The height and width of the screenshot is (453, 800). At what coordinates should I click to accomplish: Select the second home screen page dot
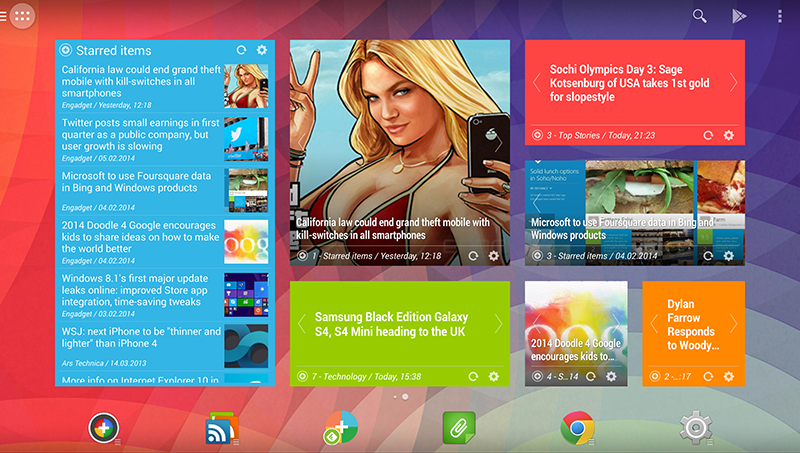[405, 397]
